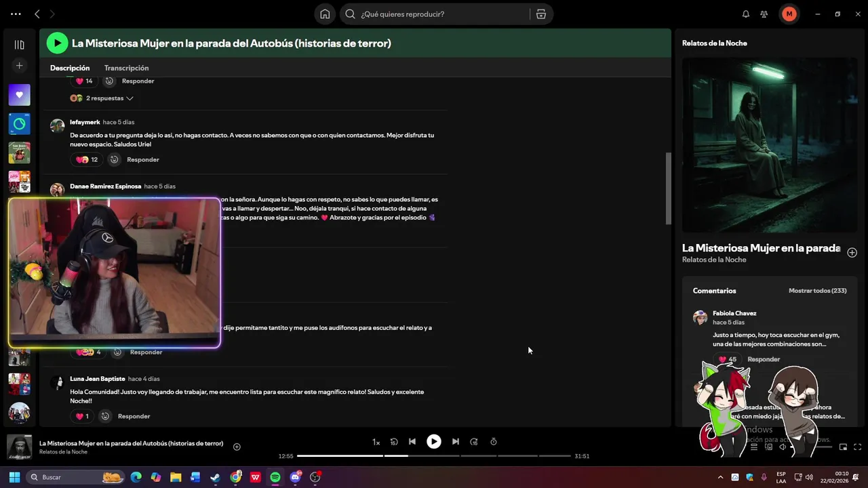This screenshot has width=868, height=488.
Task: Reply to the comment with 4 reactions
Action: (x=146, y=352)
